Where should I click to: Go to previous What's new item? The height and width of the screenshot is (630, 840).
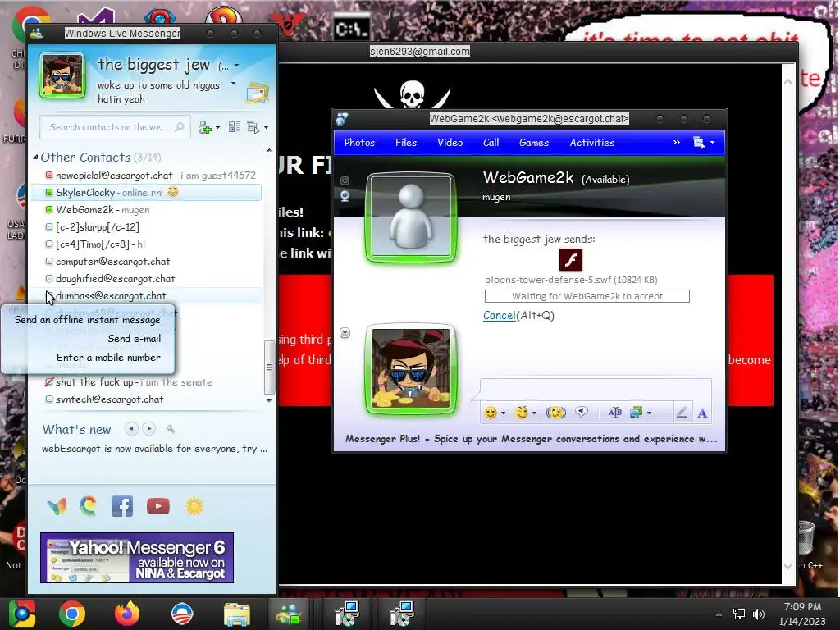(x=131, y=428)
